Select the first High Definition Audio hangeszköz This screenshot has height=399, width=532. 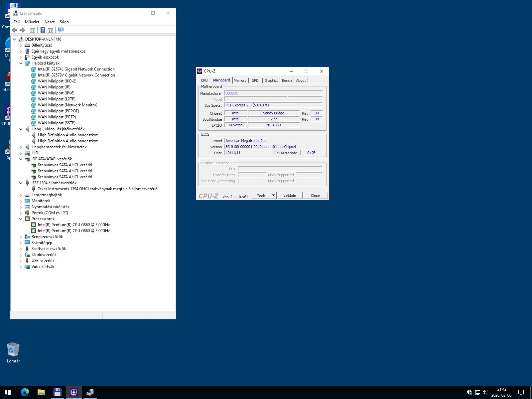(x=67, y=135)
